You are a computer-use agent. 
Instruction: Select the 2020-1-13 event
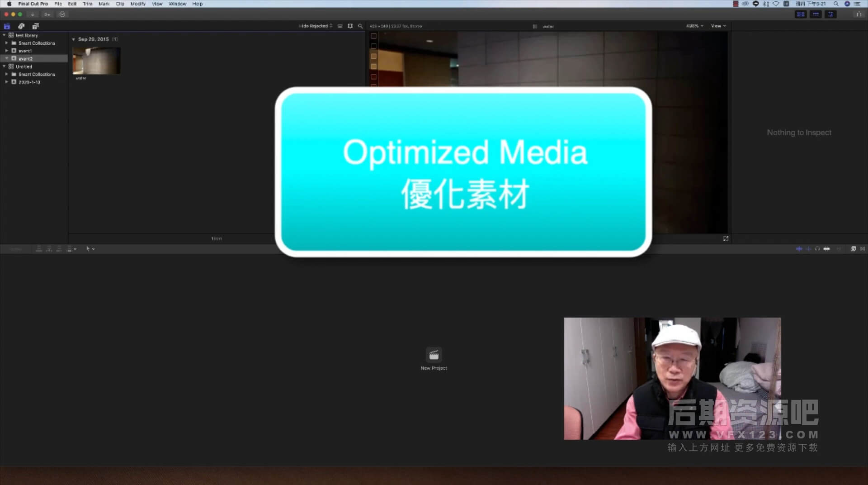coord(29,82)
